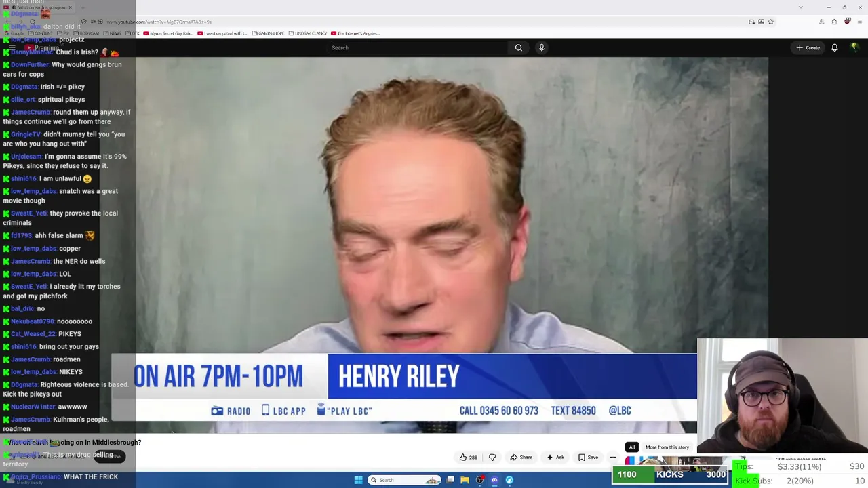This screenshot has height=488, width=868.
Task: Click the red extension badge icon
Action: (848, 22)
